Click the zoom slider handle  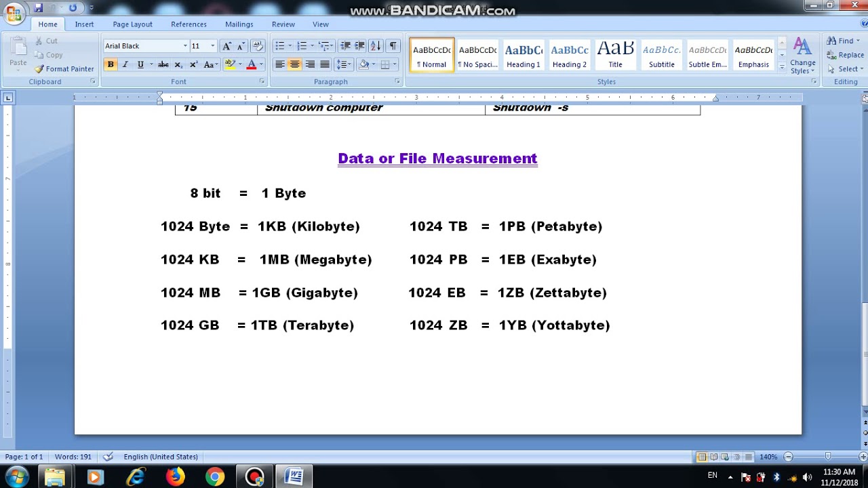pyautogui.click(x=827, y=457)
